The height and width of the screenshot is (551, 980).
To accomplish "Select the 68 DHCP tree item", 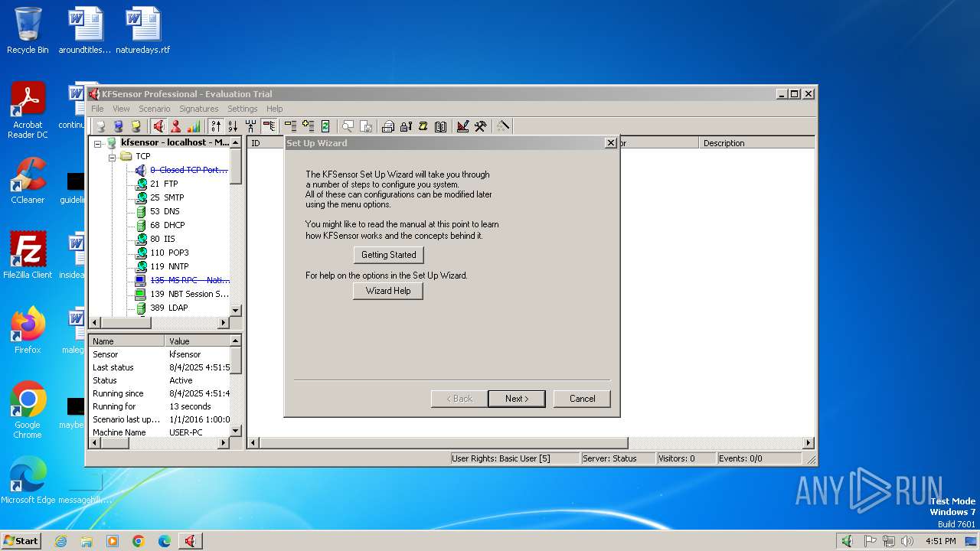I will (167, 225).
